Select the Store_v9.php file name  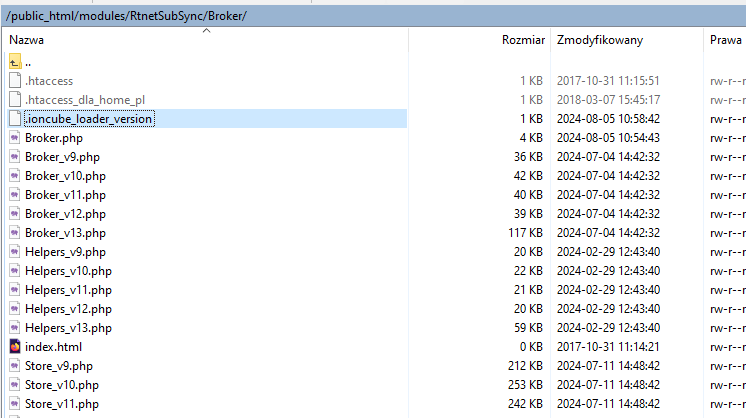click(x=59, y=366)
